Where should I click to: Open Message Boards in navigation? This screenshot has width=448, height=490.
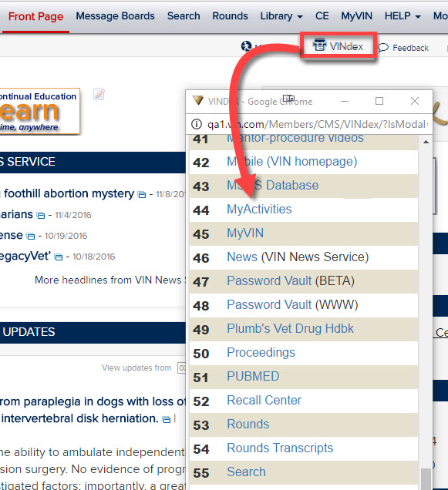(115, 16)
